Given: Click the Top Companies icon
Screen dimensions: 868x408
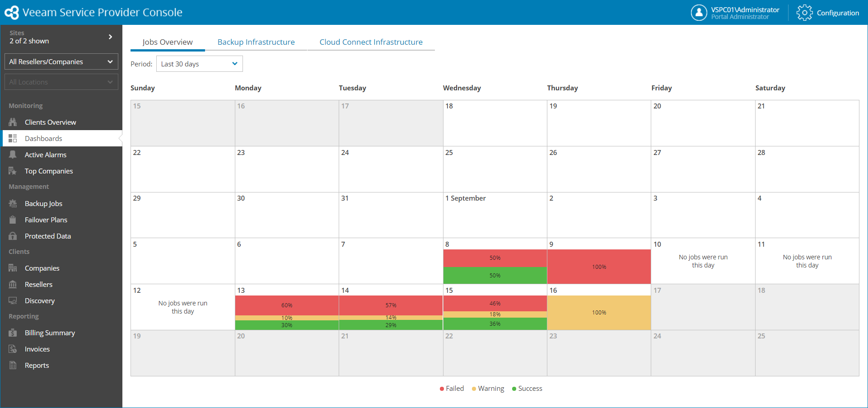Looking at the screenshot, I should [13, 171].
